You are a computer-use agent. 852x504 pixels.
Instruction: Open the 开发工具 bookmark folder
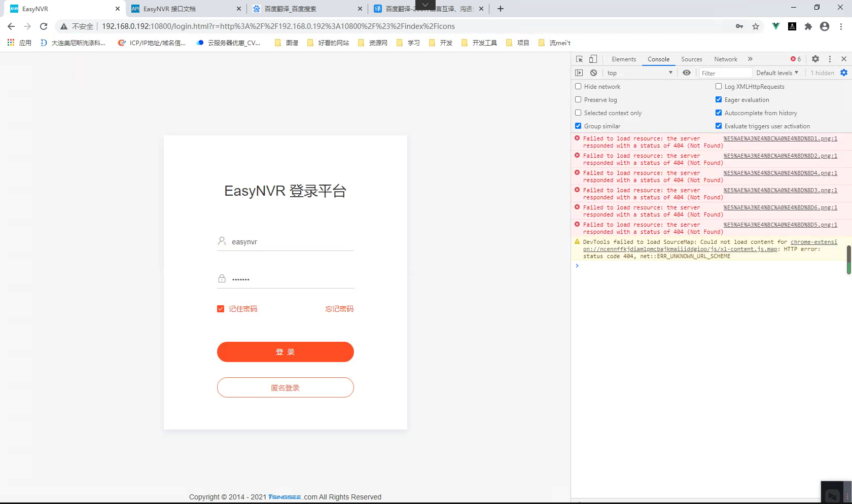coord(479,43)
